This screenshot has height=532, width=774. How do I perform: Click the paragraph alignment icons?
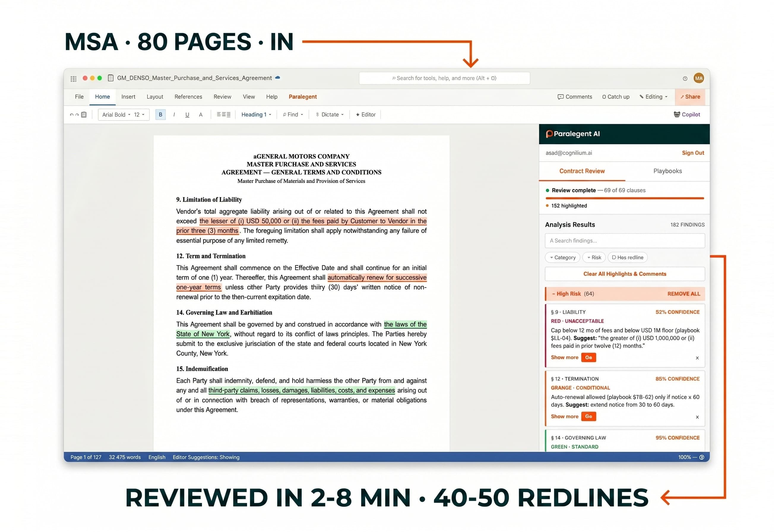tap(223, 115)
